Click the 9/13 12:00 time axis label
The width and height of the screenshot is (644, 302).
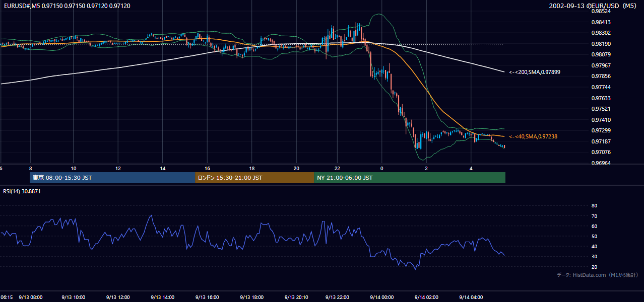(x=119, y=297)
